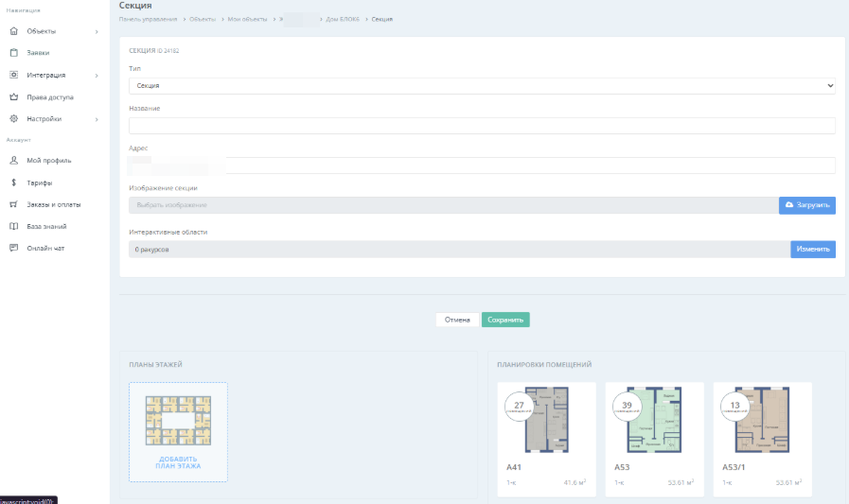Click the green Сохранить button

(x=505, y=320)
